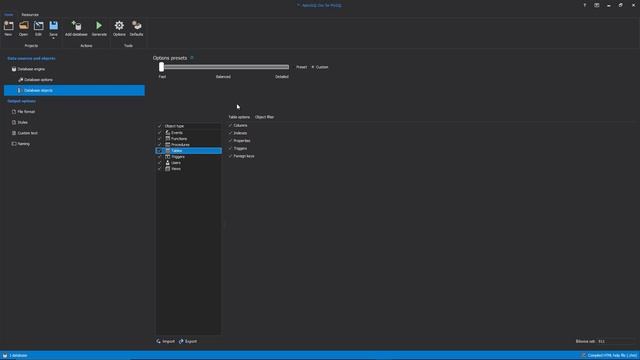Toggle the Object type header checkbox
The image size is (640, 360).
coord(160,126)
